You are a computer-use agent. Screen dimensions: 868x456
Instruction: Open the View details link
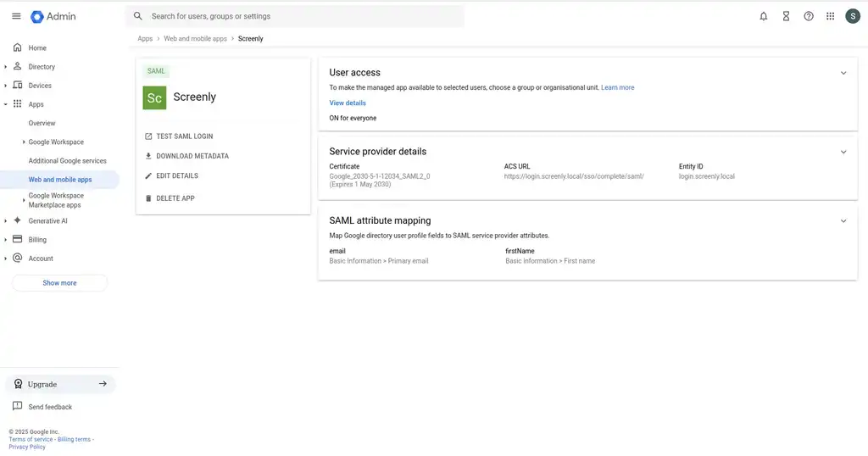click(x=347, y=103)
